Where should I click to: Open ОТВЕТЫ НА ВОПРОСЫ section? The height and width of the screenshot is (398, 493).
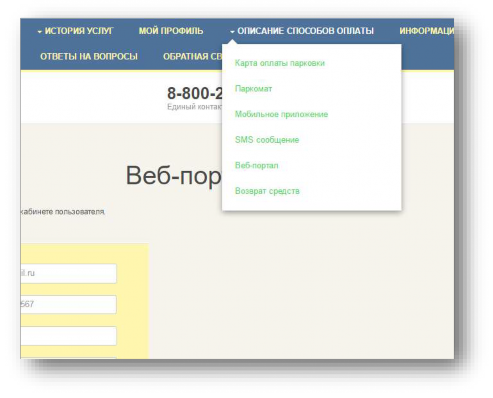[x=89, y=56]
